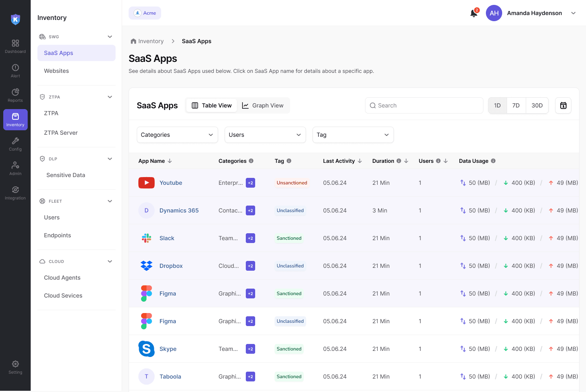Expand the user account menu chevron
The height and width of the screenshot is (392, 586).
click(573, 13)
